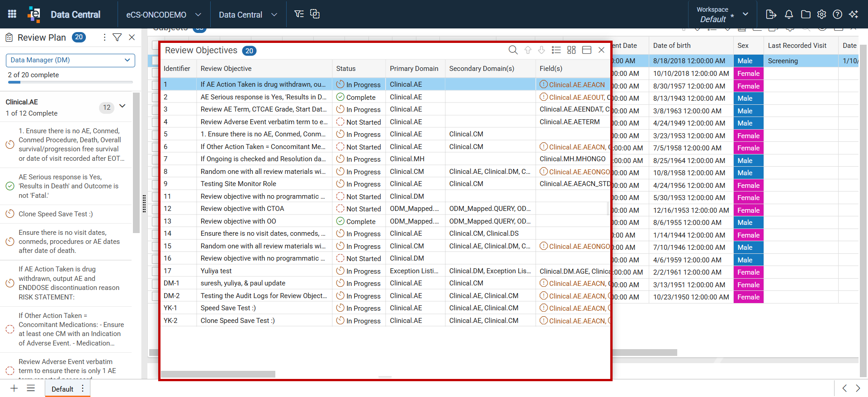Viewport: 868px width, 397px height.
Task: Select 'Review objective with CTOA' row
Action: pos(385,209)
